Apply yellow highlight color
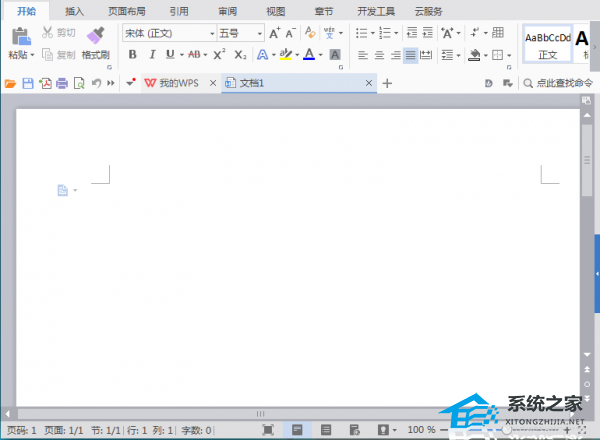The width and height of the screenshot is (600, 440). coord(285,55)
